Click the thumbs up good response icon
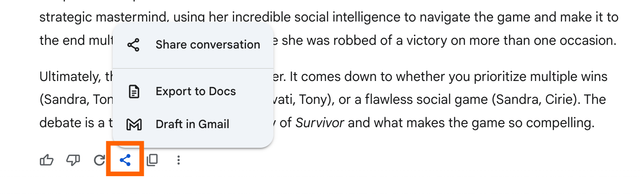 tap(46, 160)
